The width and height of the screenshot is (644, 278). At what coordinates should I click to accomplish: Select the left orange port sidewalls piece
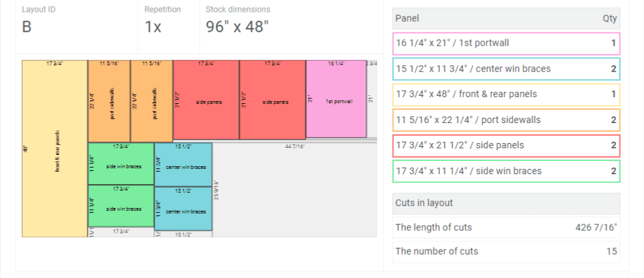click(x=109, y=101)
